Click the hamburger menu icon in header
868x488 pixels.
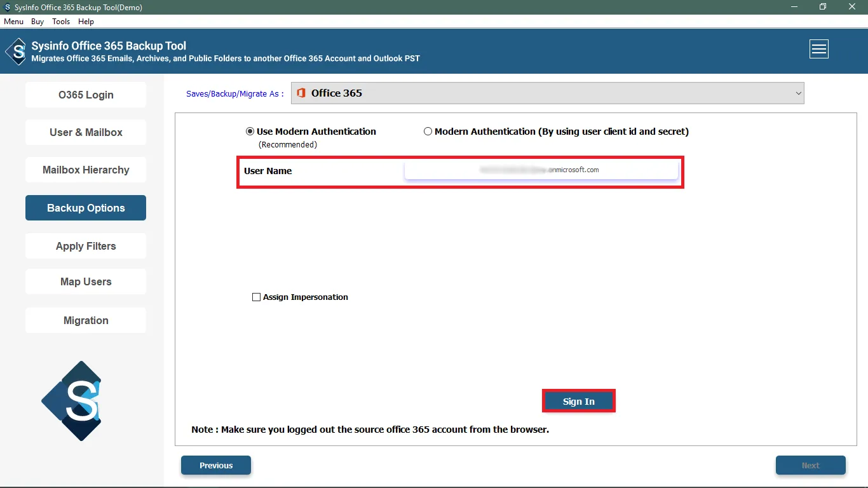click(819, 49)
